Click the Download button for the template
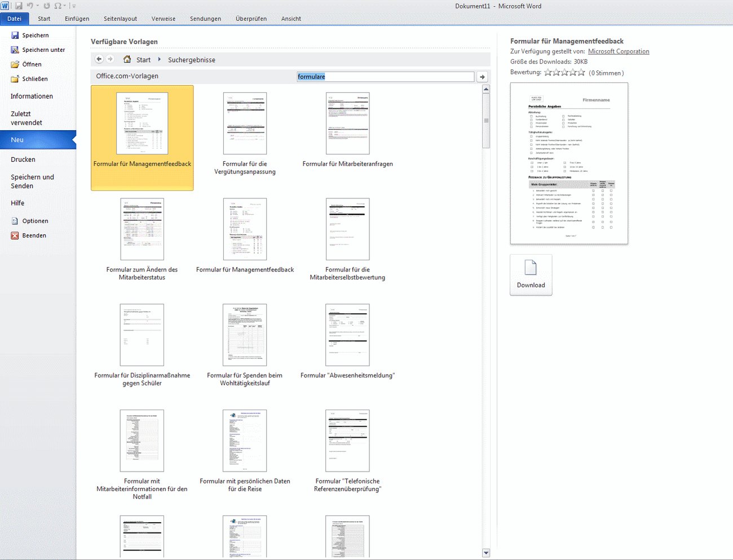 531,275
